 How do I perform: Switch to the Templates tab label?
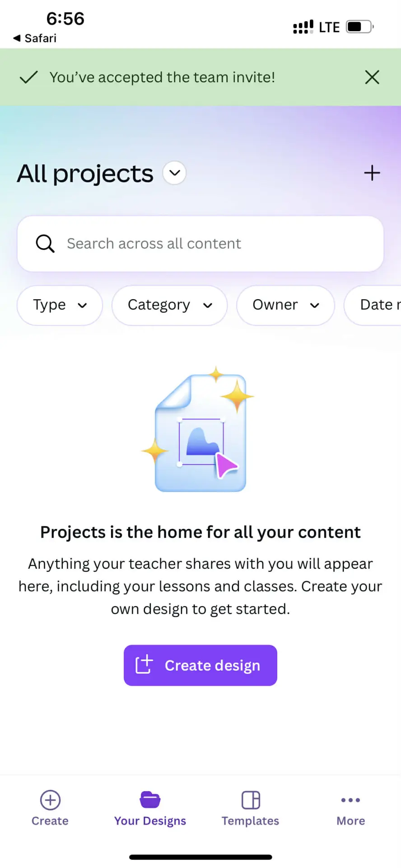[251, 821]
